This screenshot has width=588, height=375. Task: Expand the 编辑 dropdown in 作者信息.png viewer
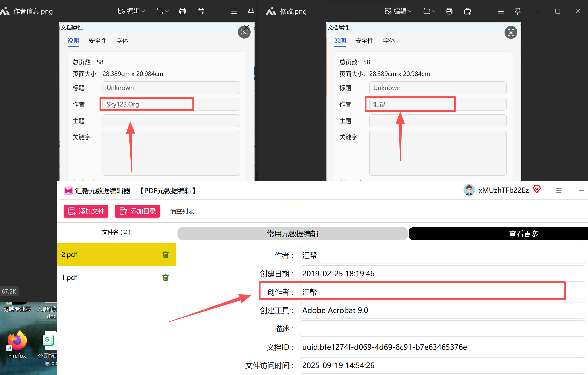(x=132, y=11)
